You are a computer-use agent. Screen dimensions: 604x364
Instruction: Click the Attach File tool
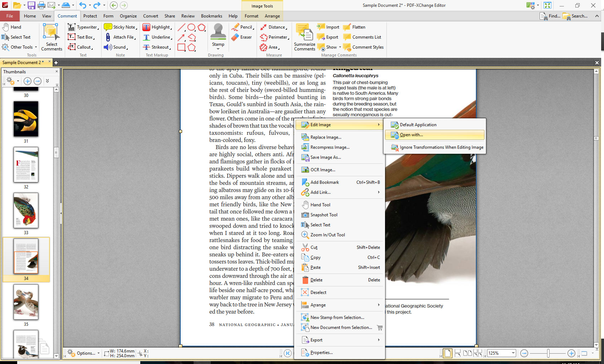tap(120, 37)
